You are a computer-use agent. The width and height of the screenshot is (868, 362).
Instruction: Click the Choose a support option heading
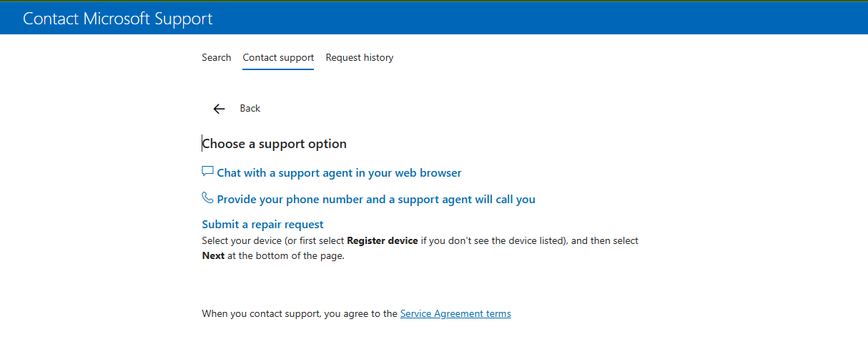275,144
